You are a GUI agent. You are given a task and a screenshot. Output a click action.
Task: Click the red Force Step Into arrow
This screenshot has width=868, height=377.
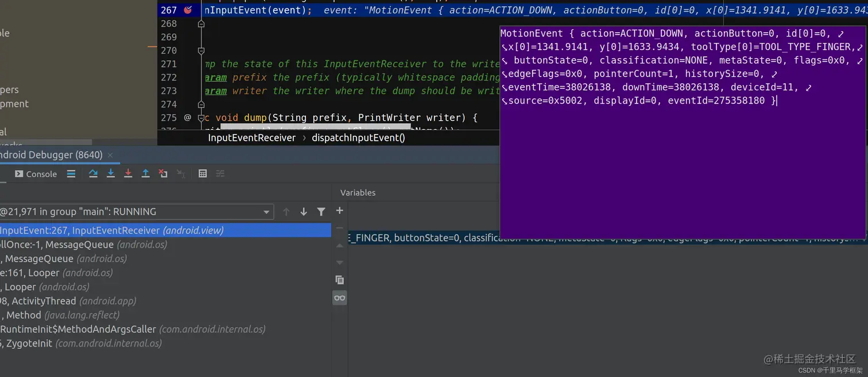click(128, 174)
